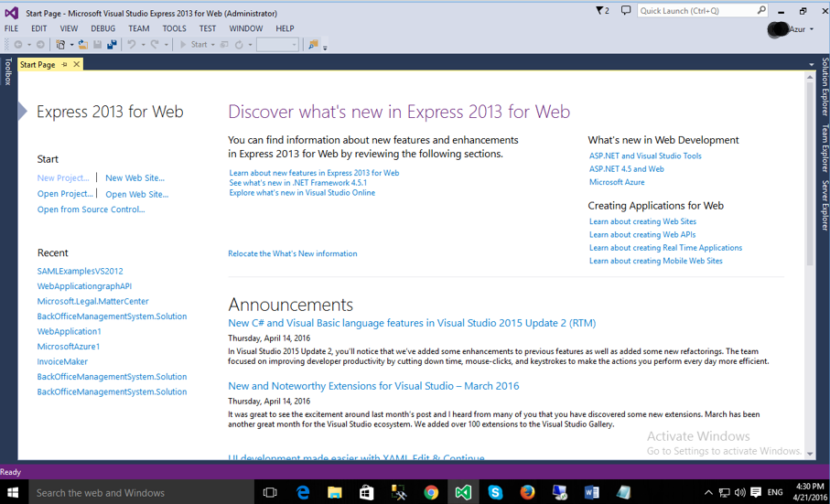Open the account dropdown arrow next to Azur

tap(812, 29)
